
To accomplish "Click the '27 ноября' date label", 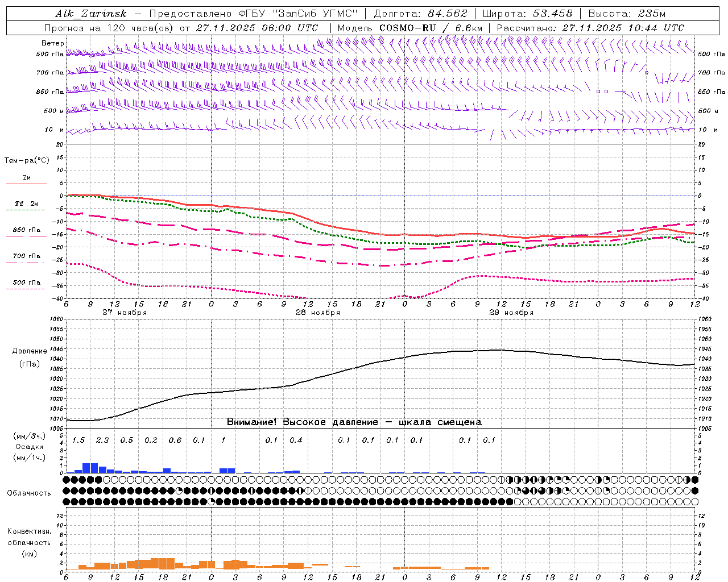I will click(x=125, y=313).
